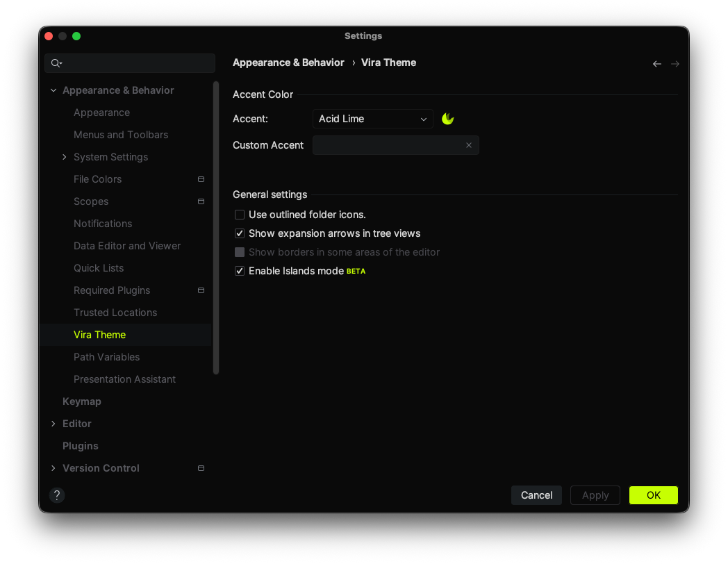Open the Quick Lists settings page
The width and height of the screenshot is (728, 564).
[99, 268]
